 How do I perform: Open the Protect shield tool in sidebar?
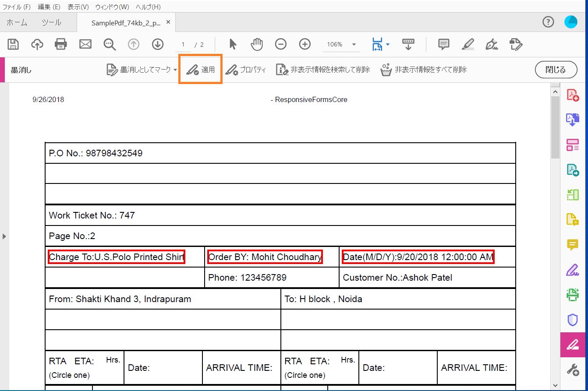coord(573,320)
